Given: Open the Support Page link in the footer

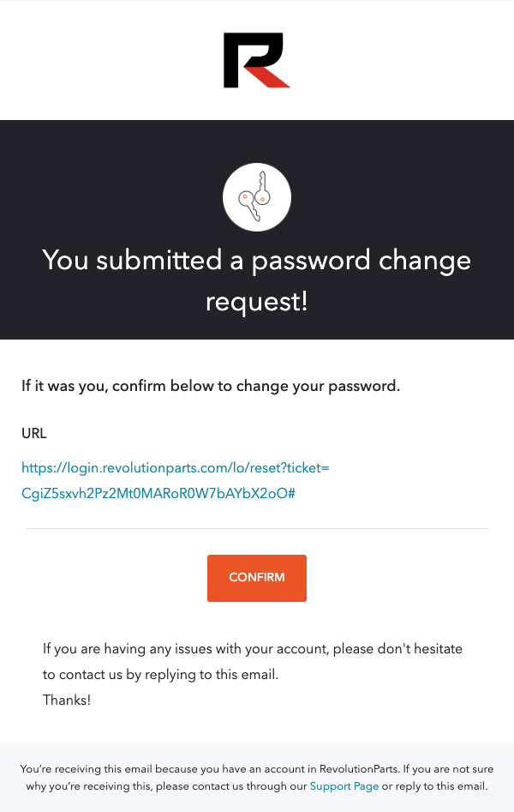Looking at the screenshot, I should (344, 785).
